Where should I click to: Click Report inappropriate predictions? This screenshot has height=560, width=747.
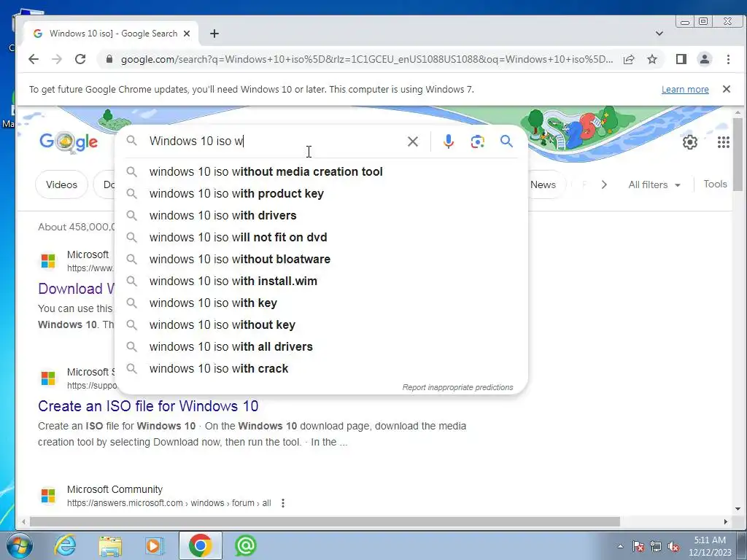pyautogui.click(x=457, y=388)
